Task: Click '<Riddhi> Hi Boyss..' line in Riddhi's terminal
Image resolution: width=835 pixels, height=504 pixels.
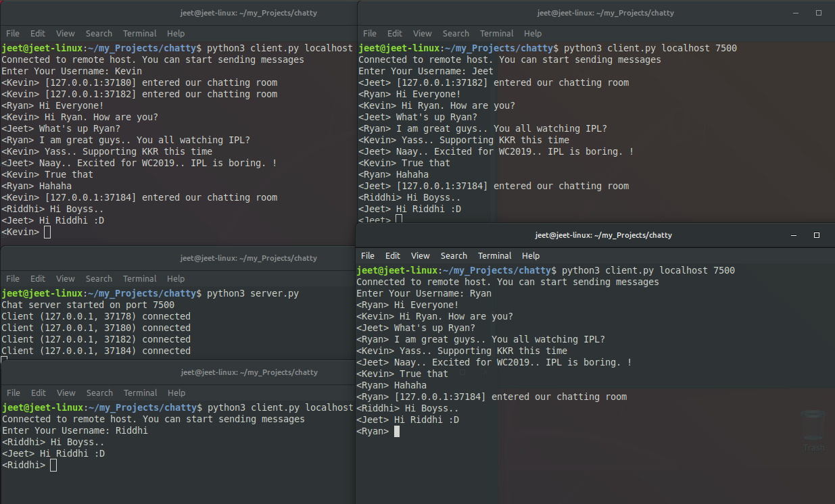Action: pos(53,442)
